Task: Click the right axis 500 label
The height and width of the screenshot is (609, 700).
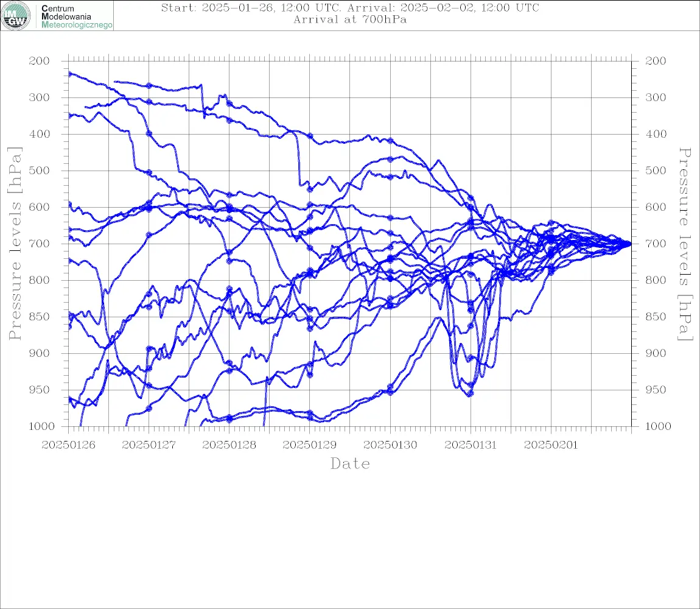Action: point(656,171)
